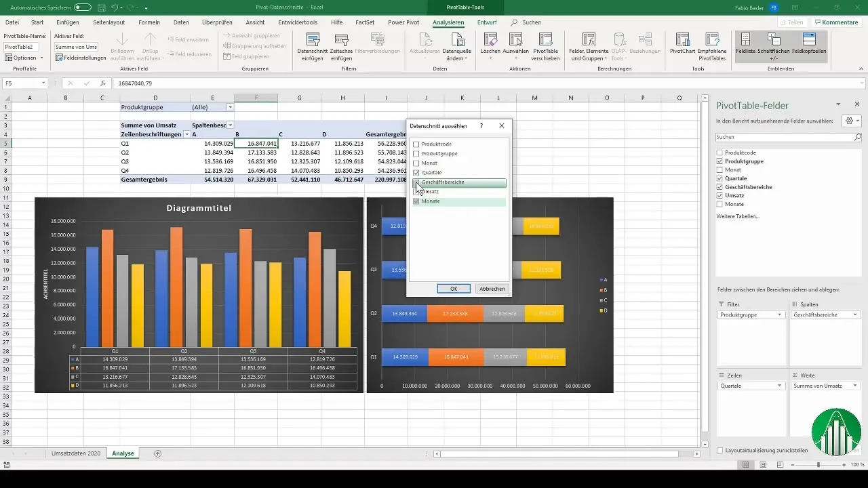The width and height of the screenshot is (868, 488).
Task: Open the PivotTable-Felder pane options arrow
Action: pos(839,104)
